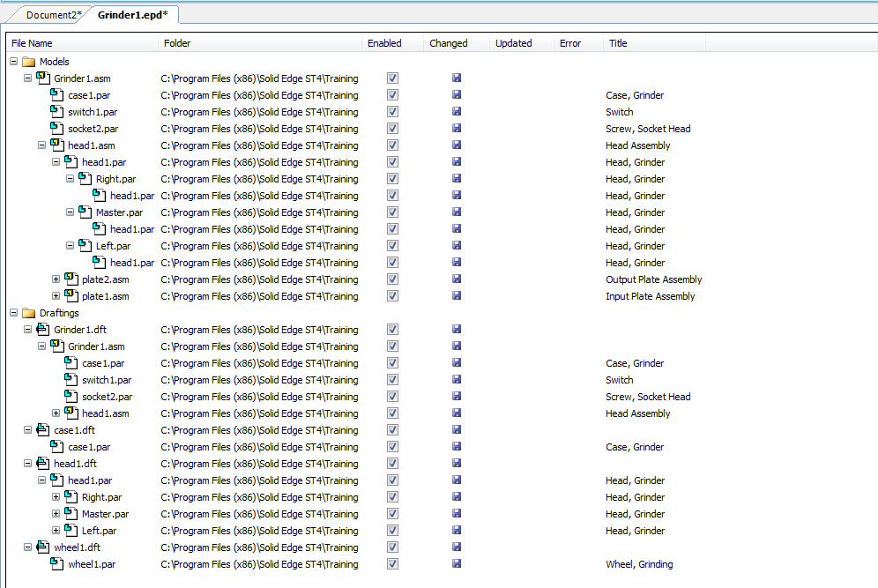Click the Changed save icon for plate1.asm
878x588 pixels.
click(456, 296)
